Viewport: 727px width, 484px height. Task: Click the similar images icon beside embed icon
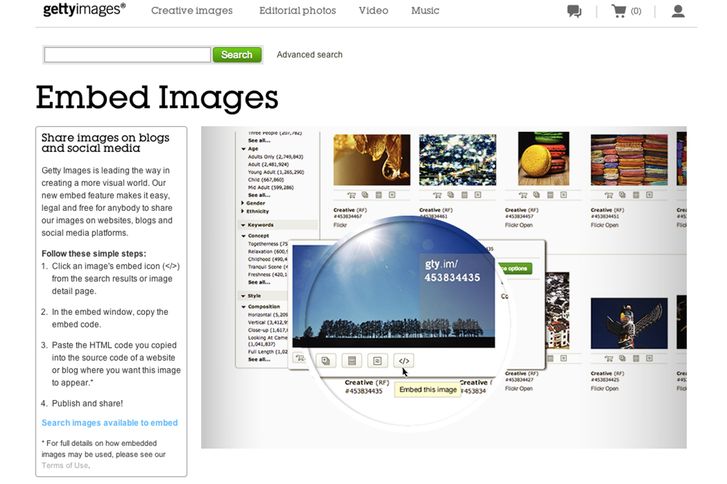coord(377,361)
